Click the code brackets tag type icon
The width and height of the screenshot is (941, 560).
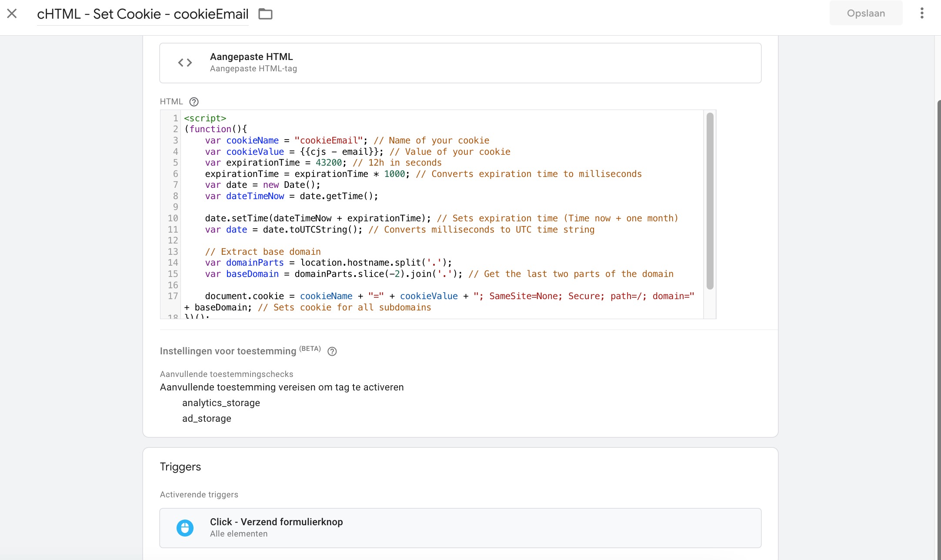[185, 63]
